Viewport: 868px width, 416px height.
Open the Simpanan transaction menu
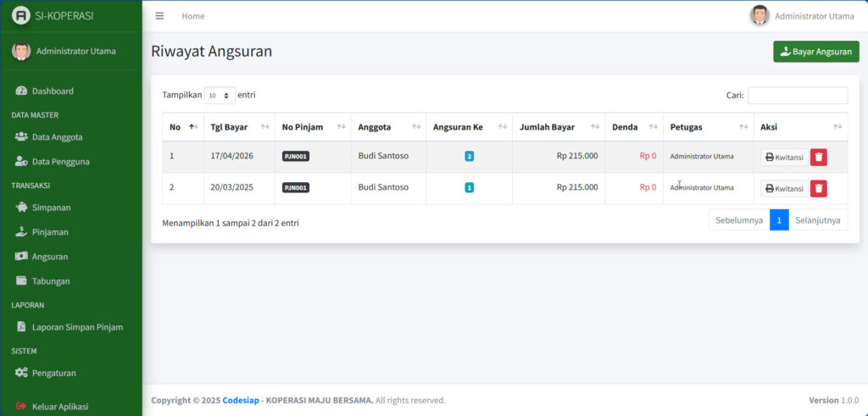51,207
